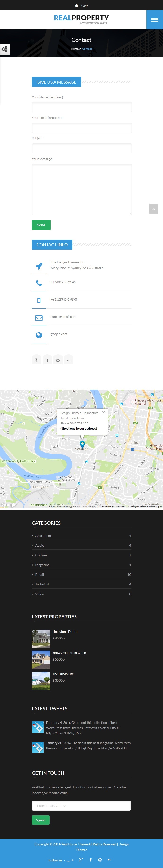Image resolution: width=163 pixels, height=868 pixels.
Task: Open the Cottage category
Action: pos(41,555)
